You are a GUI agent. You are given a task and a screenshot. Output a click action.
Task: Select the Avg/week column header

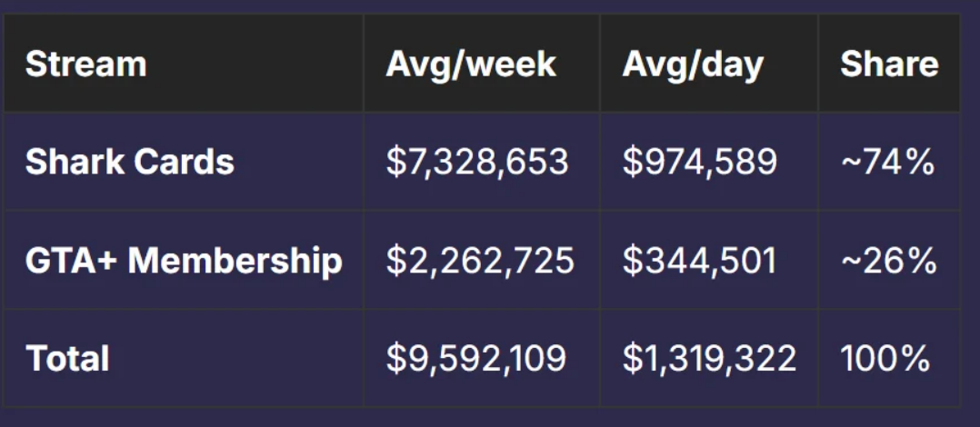(x=471, y=65)
